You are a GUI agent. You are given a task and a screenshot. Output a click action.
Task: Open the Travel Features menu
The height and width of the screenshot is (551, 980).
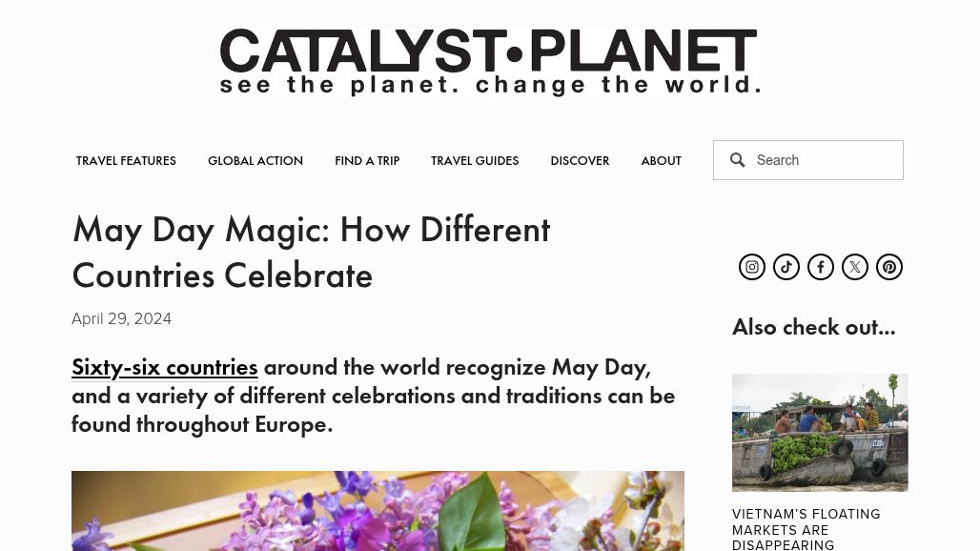[x=126, y=161]
